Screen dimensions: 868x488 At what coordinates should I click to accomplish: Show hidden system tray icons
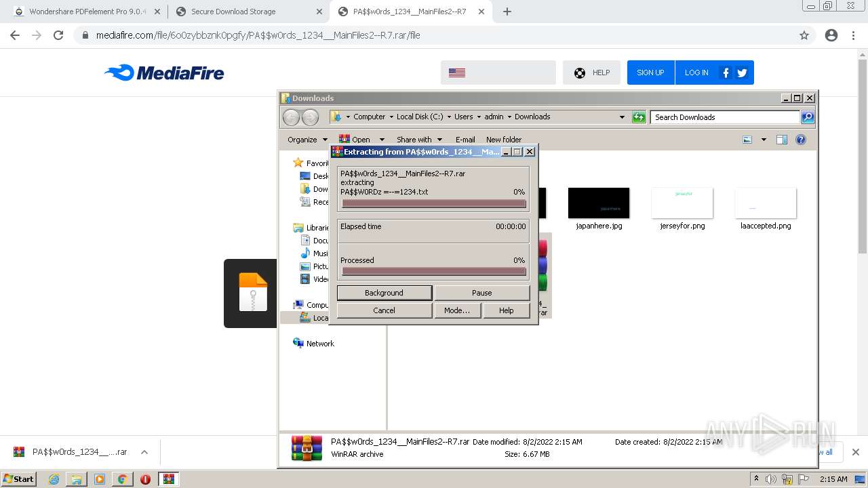click(756, 479)
